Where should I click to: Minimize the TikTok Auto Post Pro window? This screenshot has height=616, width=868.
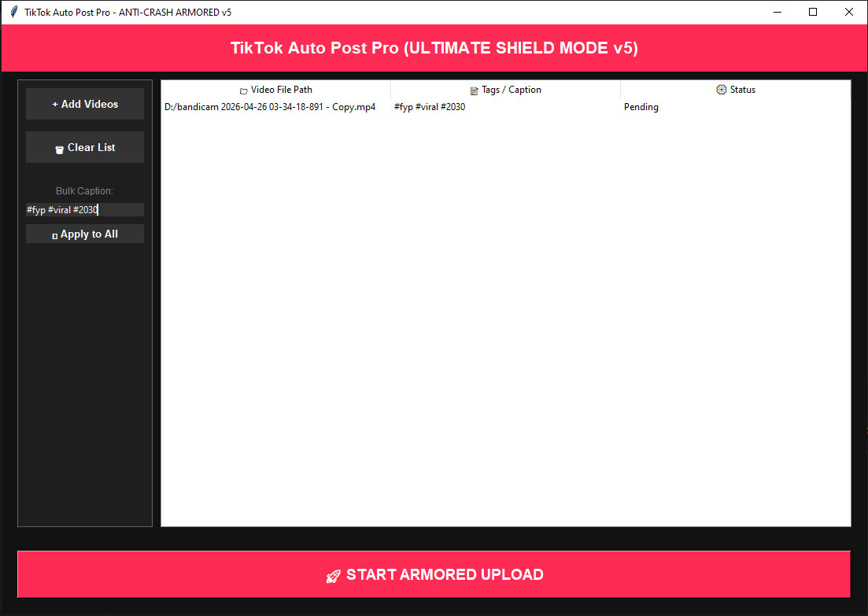click(778, 12)
